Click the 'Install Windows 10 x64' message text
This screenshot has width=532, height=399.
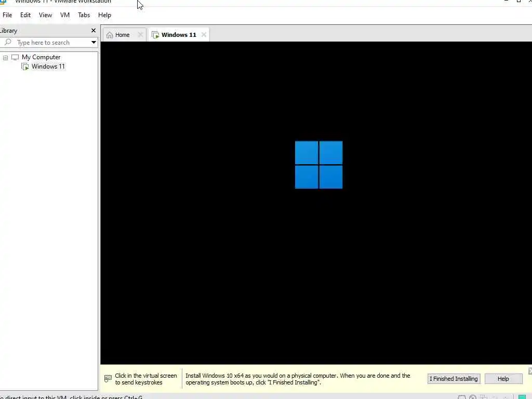298,379
